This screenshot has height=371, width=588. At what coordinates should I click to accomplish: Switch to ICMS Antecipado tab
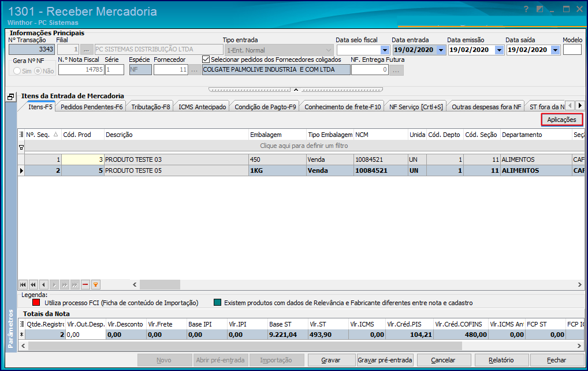(x=202, y=107)
